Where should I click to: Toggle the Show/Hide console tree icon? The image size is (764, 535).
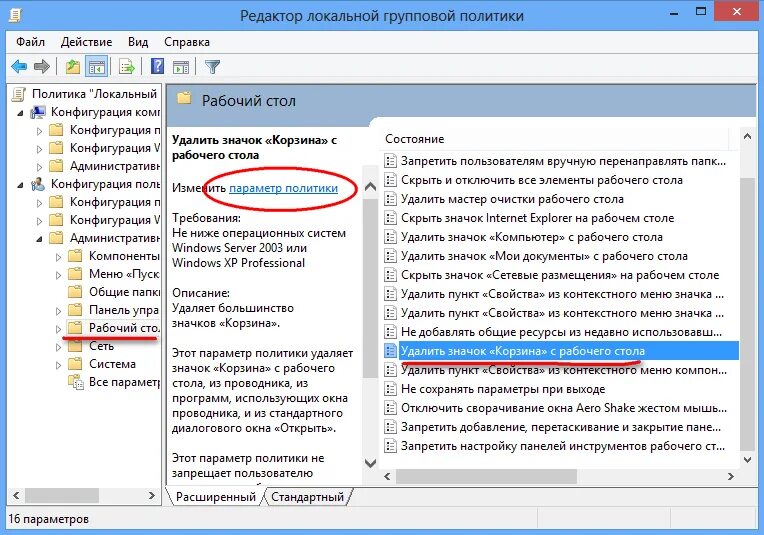click(x=96, y=67)
